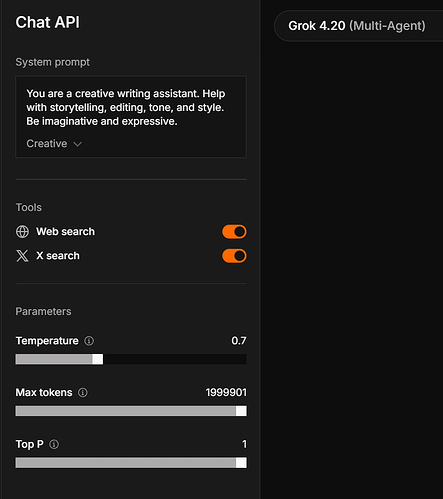The image size is (443, 499).
Task: Click the Temperature label text
Action: (47, 341)
